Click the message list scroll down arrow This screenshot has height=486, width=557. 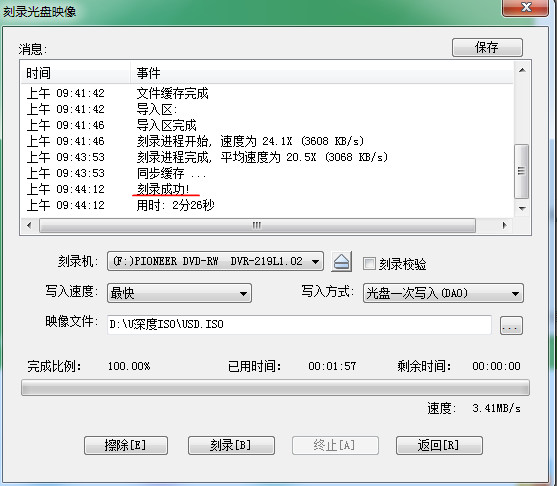(522, 208)
